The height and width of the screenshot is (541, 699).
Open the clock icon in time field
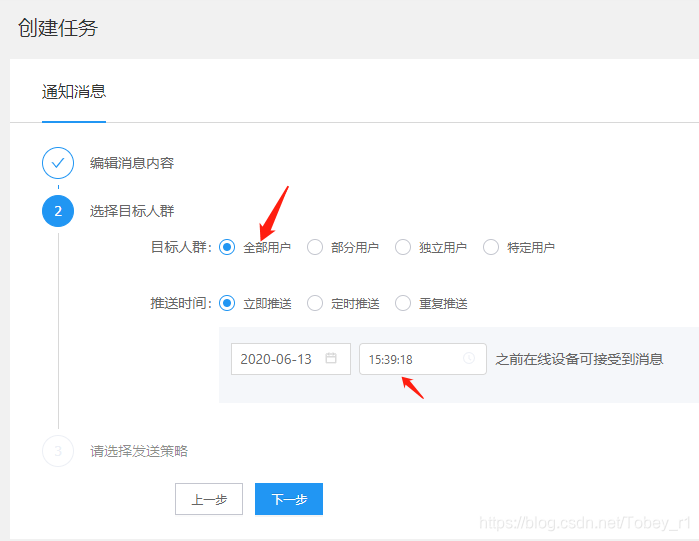tap(469, 358)
